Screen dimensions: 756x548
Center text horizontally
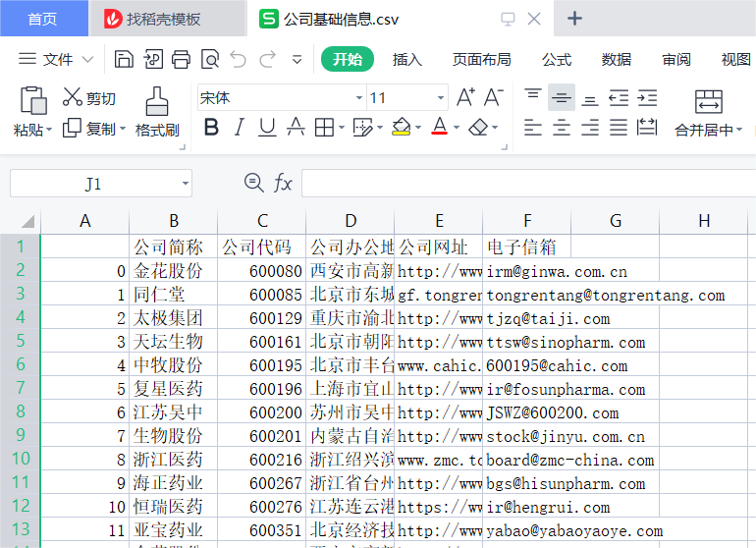pos(562,128)
